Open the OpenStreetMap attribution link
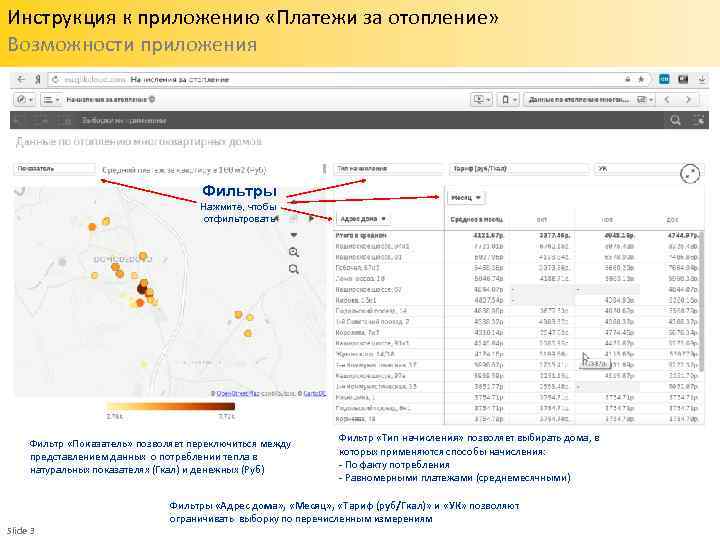This screenshot has height=540, width=720. [x=238, y=394]
